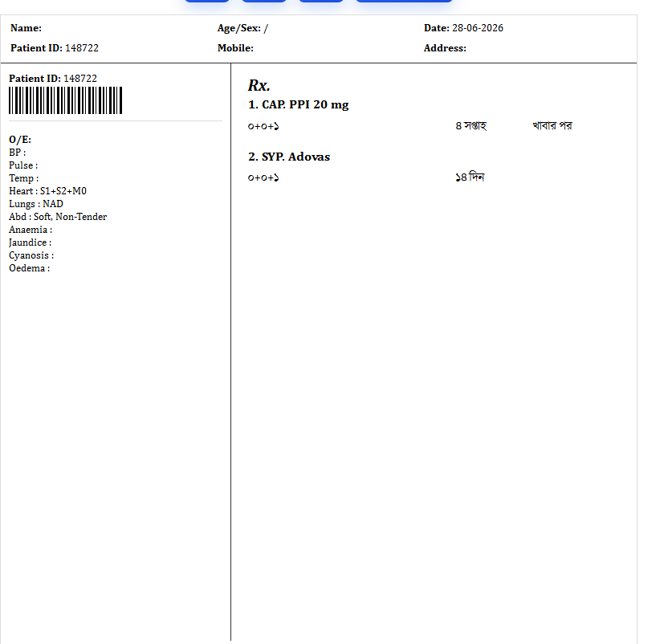
Task: Select the "Jaundice :" line
Action: point(30,243)
